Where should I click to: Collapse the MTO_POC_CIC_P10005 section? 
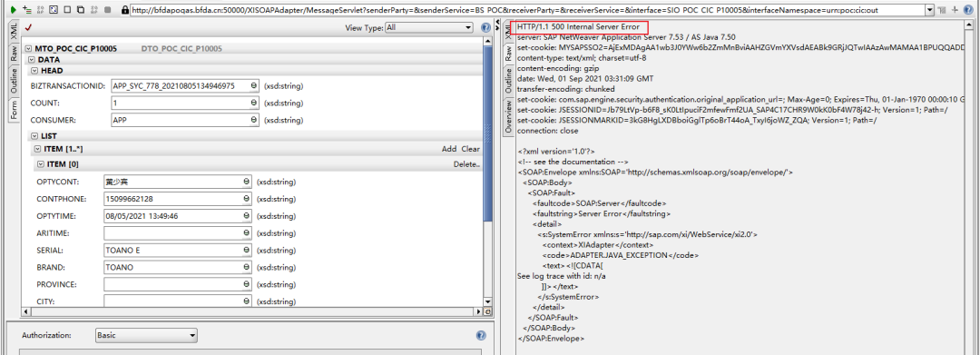pyautogui.click(x=27, y=48)
